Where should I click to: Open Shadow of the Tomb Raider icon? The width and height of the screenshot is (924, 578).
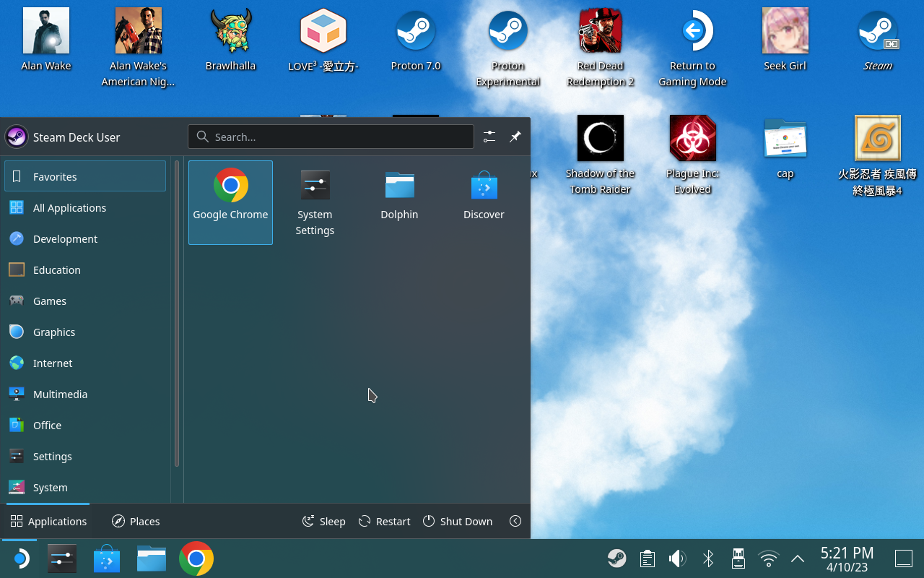pyautogui.click(x=601, y=155)
